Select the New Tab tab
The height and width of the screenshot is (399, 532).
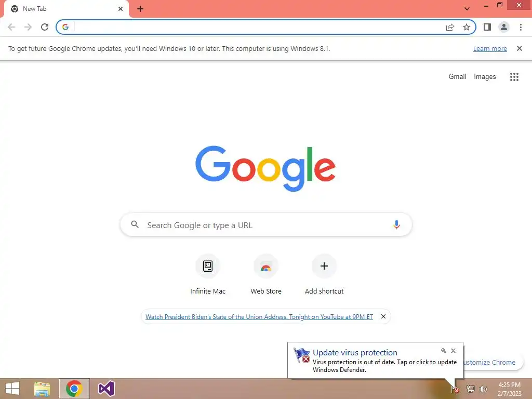(66, 9)
